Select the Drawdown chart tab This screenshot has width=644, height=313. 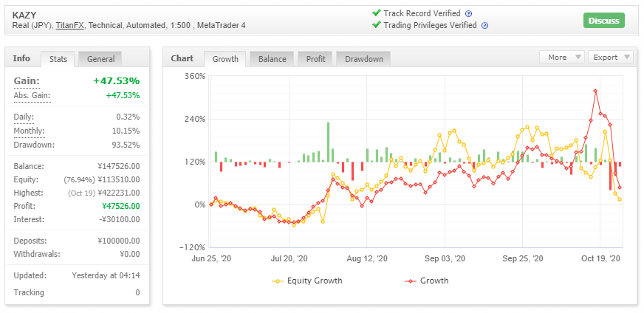[x=363, y=59]
